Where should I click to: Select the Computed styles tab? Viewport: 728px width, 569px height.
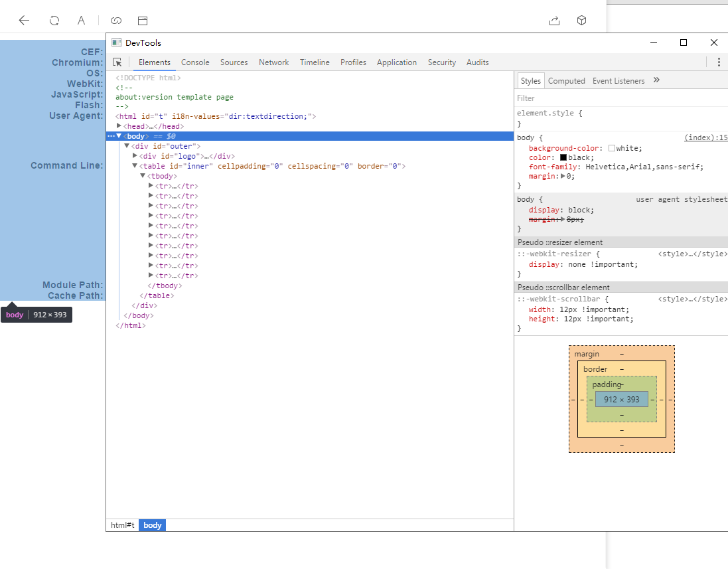(x=566, y=81)
